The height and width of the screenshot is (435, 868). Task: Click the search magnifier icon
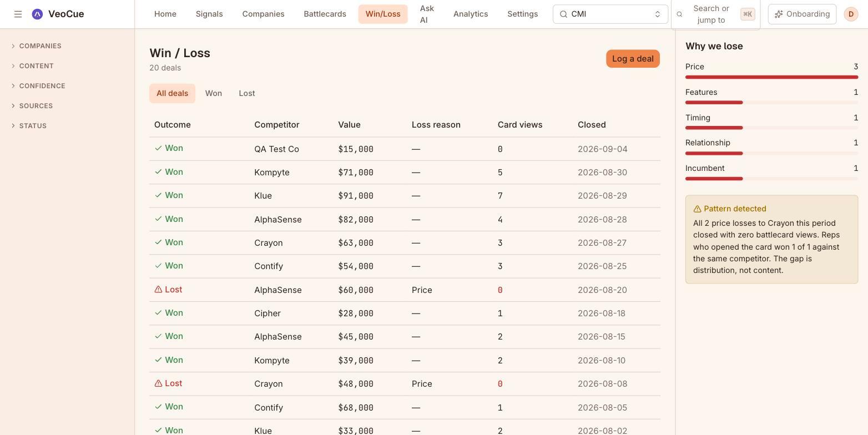click(679, 14)
